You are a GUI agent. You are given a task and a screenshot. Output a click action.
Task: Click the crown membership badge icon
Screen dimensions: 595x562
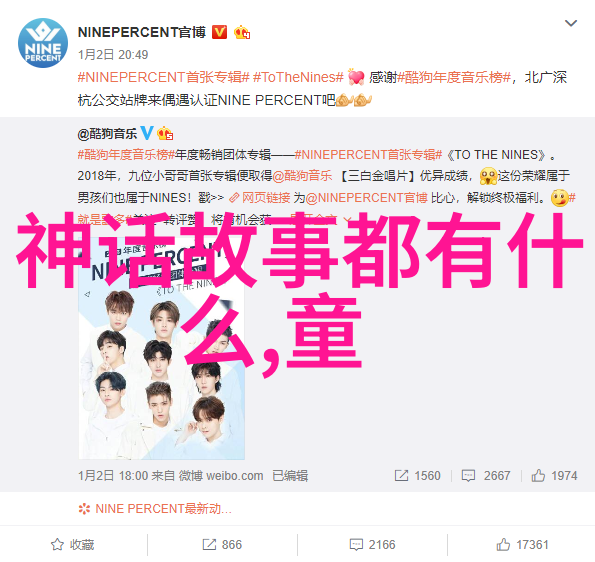point(242,32)
